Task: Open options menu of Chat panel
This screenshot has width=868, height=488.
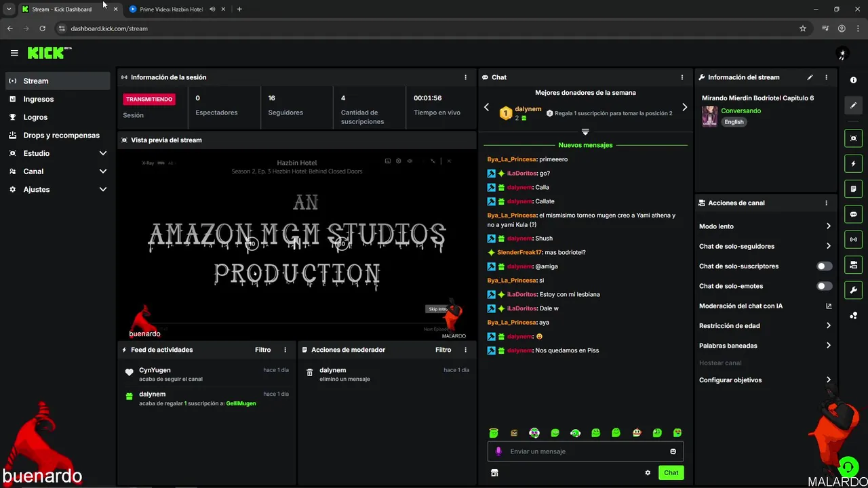Action: point(682,77)
